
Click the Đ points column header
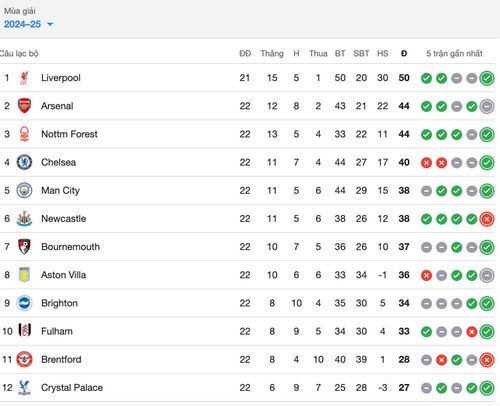click(404, 53)
